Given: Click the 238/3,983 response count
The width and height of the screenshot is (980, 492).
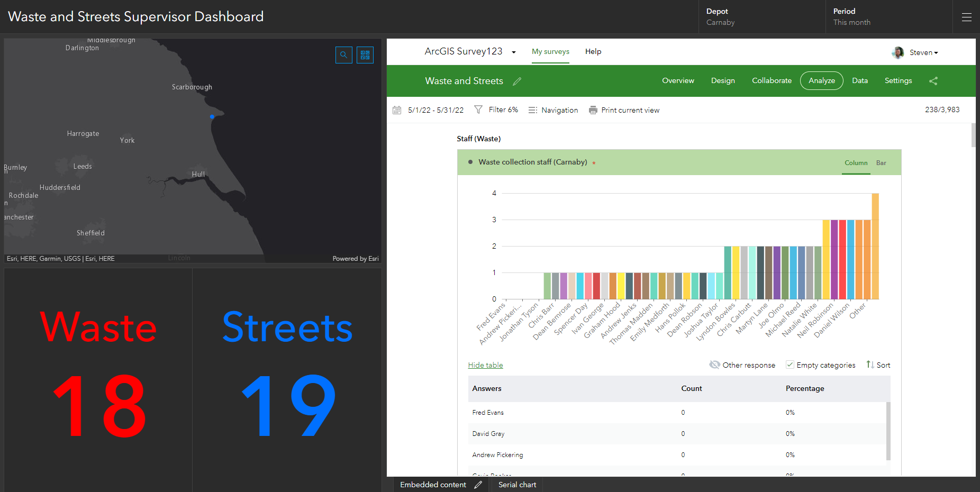Looking at the screenshot, I should [x=942, y=110].
